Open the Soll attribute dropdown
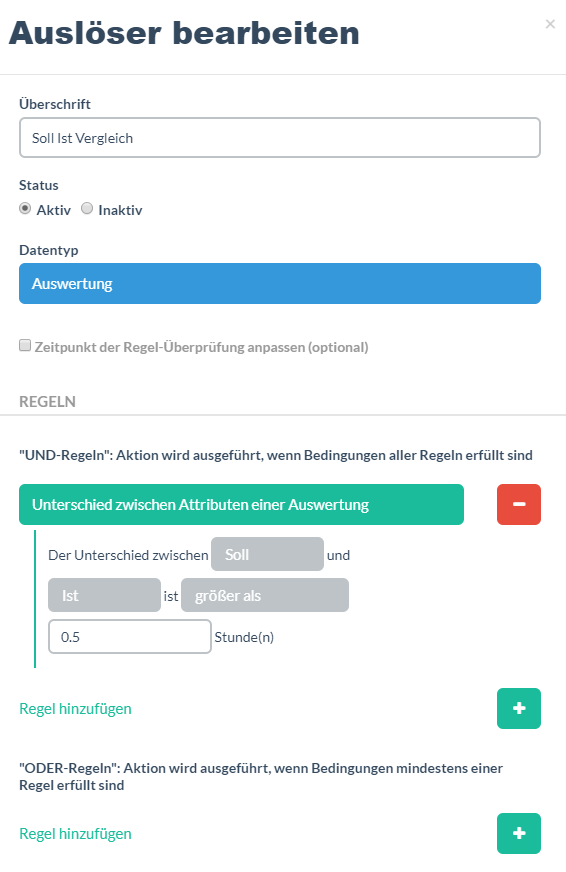The width and height of the screenshot is (566, 872). click(267, 554)
